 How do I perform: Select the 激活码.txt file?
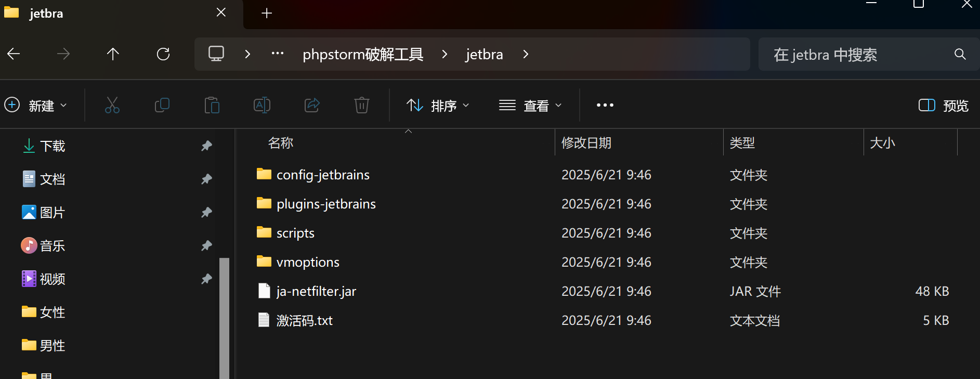[305, 320]
